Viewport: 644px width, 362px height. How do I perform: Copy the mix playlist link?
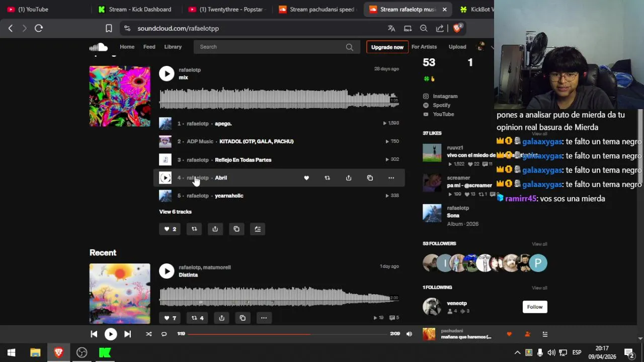click(x=236, y=229)
